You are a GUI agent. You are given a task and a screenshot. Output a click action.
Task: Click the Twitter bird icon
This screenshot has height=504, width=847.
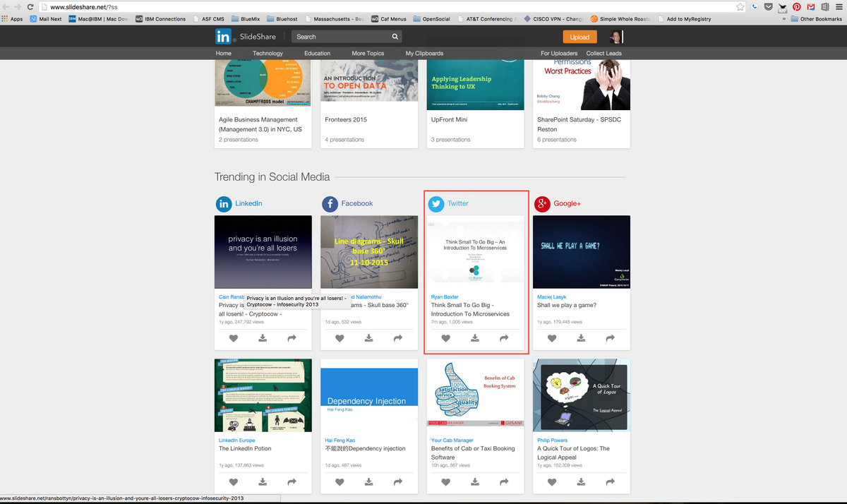coord(436,204)
